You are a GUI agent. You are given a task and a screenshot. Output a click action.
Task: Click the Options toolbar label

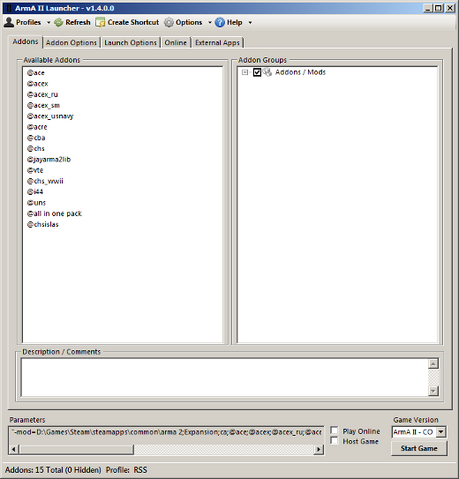point(189,22)
